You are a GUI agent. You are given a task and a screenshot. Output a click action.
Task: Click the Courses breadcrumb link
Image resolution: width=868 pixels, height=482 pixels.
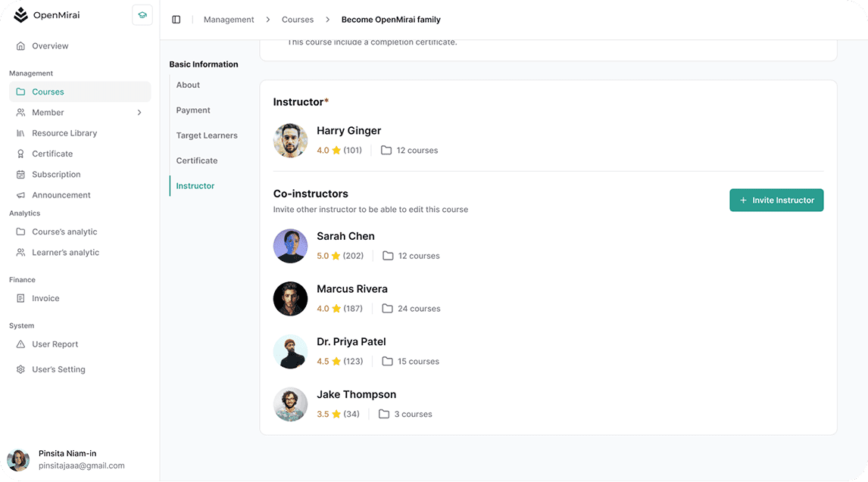click(298, 20)
